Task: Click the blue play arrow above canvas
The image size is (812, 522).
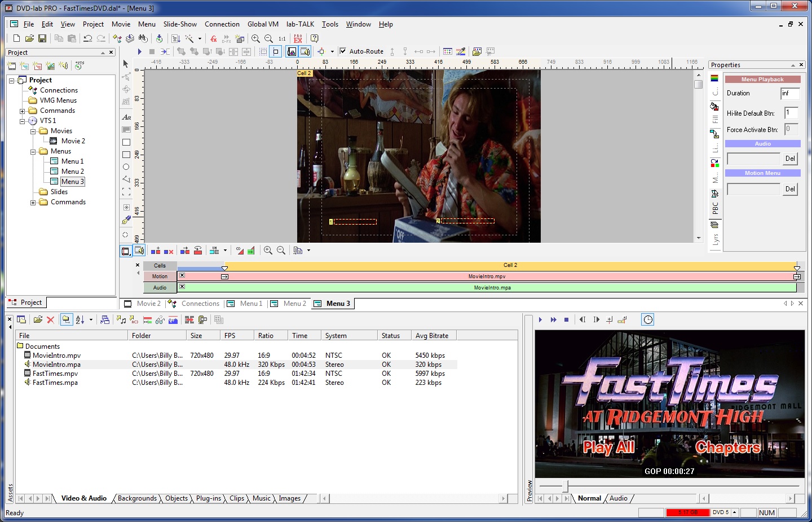Action: tap(139, 51)
